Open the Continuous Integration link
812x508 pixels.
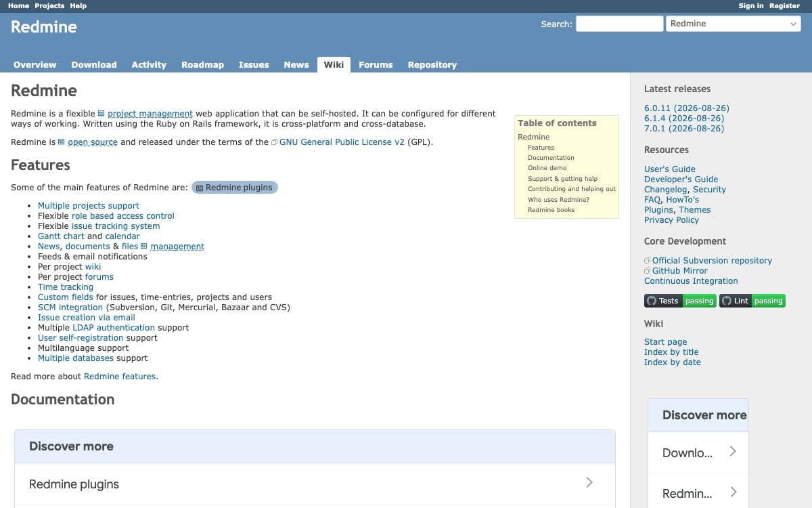[x=691, y=281]
